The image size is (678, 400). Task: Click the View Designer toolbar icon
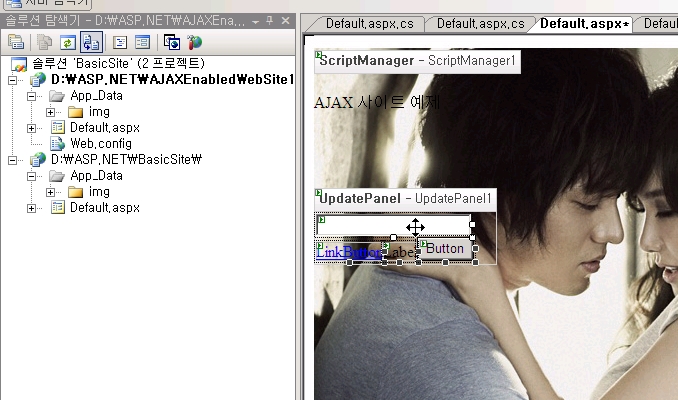point(142,42)
